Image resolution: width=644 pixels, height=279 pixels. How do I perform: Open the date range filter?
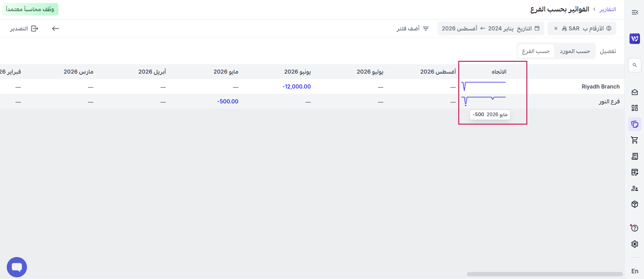[x=491, y=28]
